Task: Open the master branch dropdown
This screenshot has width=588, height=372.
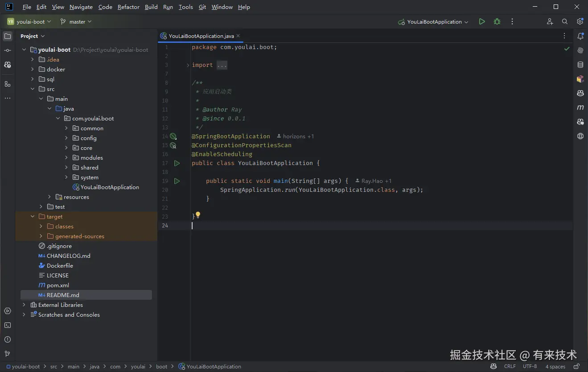Action: (x=76, y=21)
